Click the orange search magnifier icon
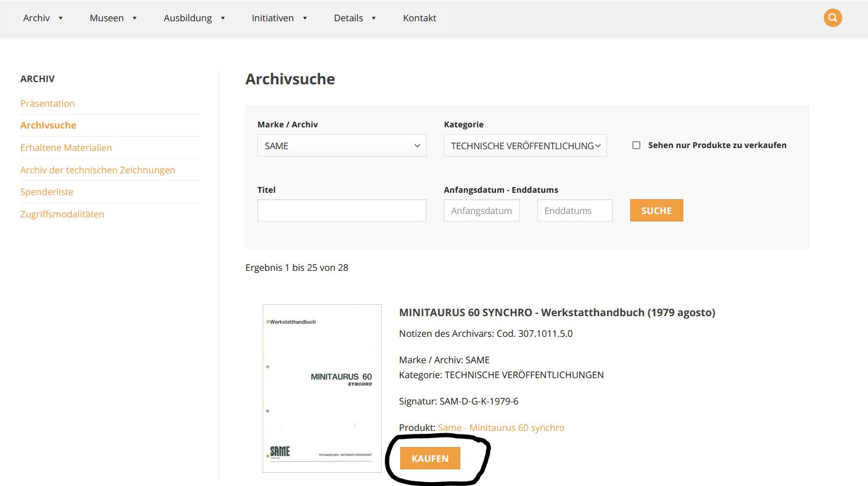This screenshot has height=486, width=868. (x=832, y=18)
